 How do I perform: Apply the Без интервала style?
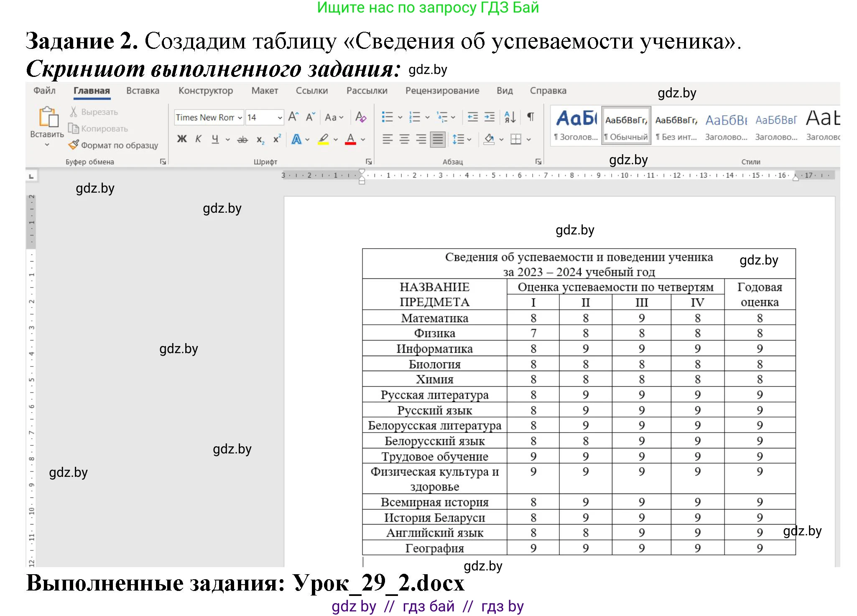(x=676, y=125)
